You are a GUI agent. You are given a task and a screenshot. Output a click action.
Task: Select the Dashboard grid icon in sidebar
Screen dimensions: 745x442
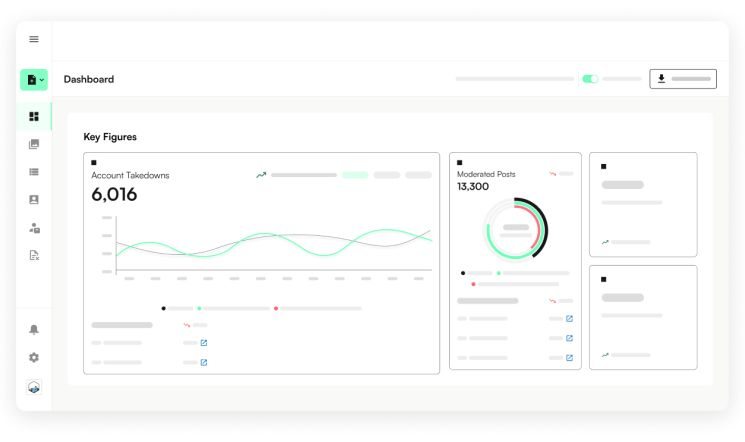coord(34,117)
